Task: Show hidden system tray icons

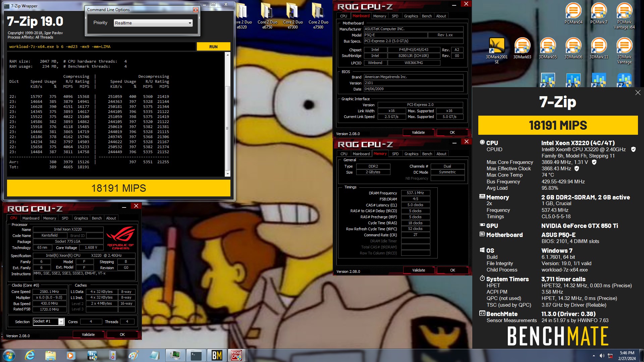Action: 594,356
